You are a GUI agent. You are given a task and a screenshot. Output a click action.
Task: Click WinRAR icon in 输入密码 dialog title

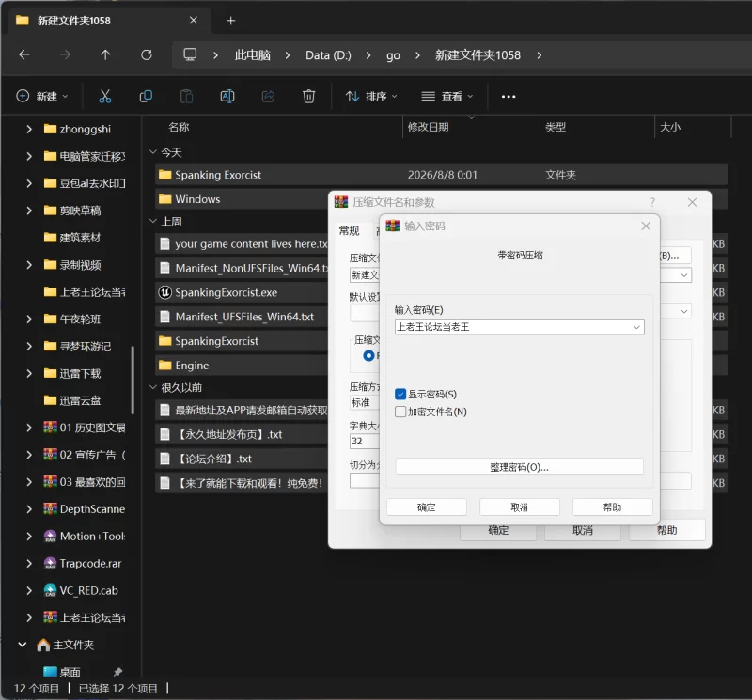click(392, 226)
